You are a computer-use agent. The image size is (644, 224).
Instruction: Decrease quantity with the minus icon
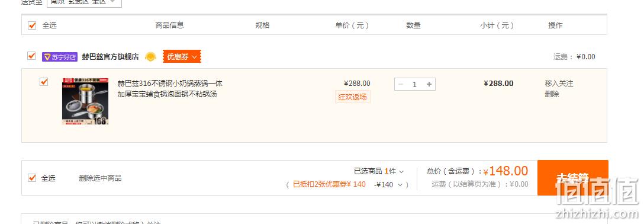401,84
